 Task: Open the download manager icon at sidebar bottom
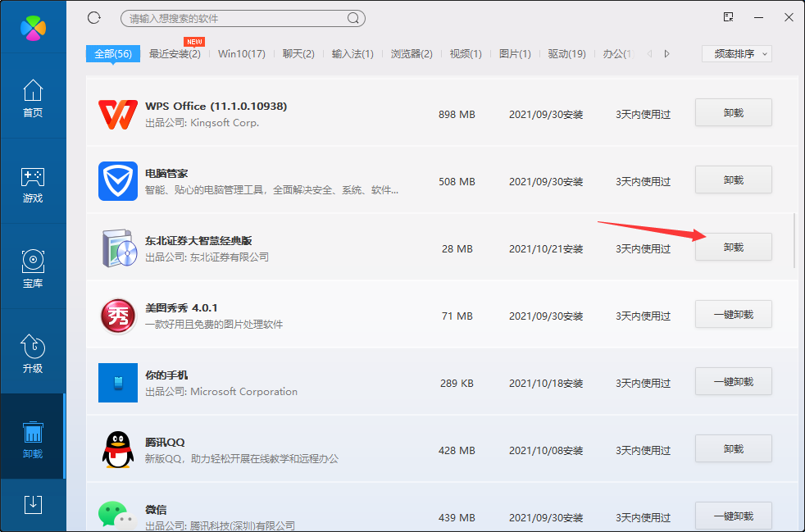point(33,505)
